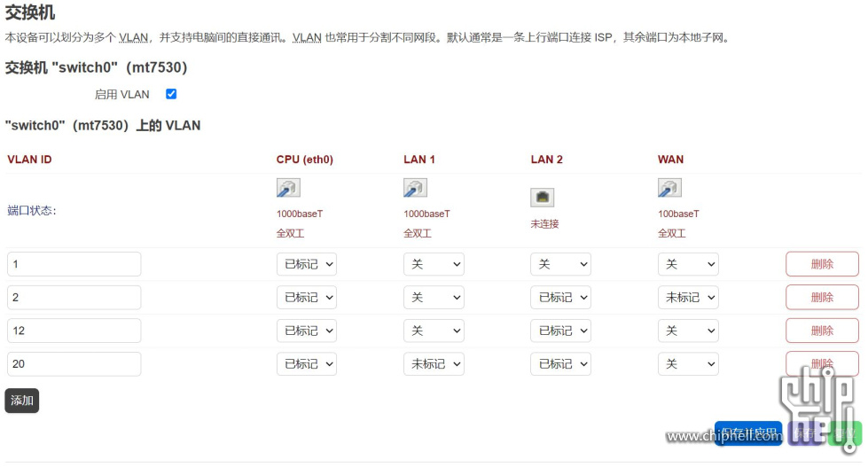Toggle the 启用 VLAN checkbox

(171, 94)
